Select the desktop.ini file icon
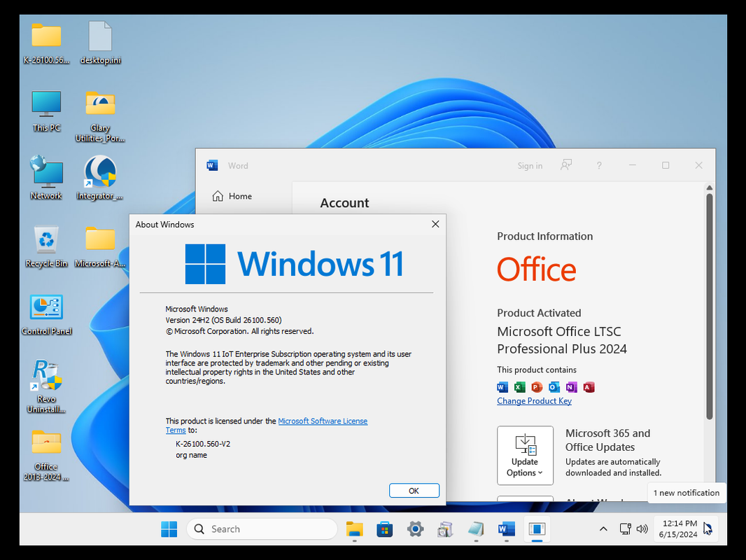Viewport: 746px width, 560px height. pyautogui.click(x=100, y=36)
